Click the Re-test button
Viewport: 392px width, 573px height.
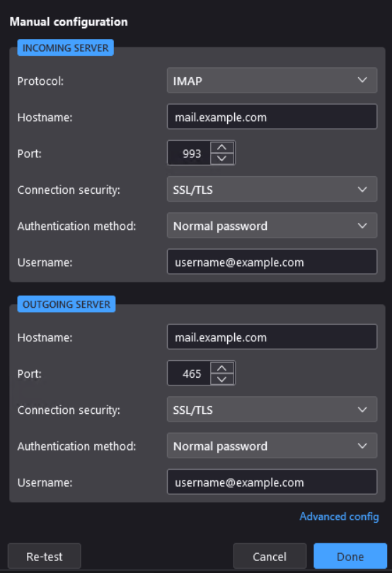pos(45,556)
